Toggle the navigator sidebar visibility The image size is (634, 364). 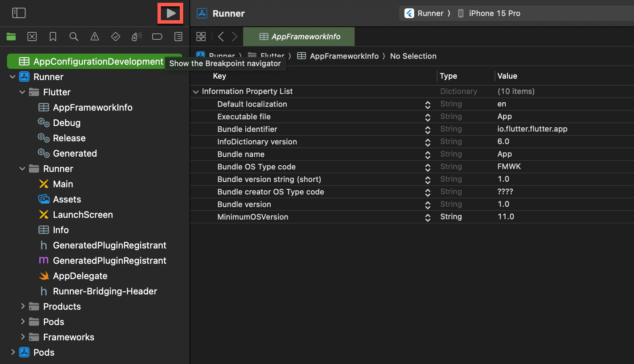[x=19, y=13]
